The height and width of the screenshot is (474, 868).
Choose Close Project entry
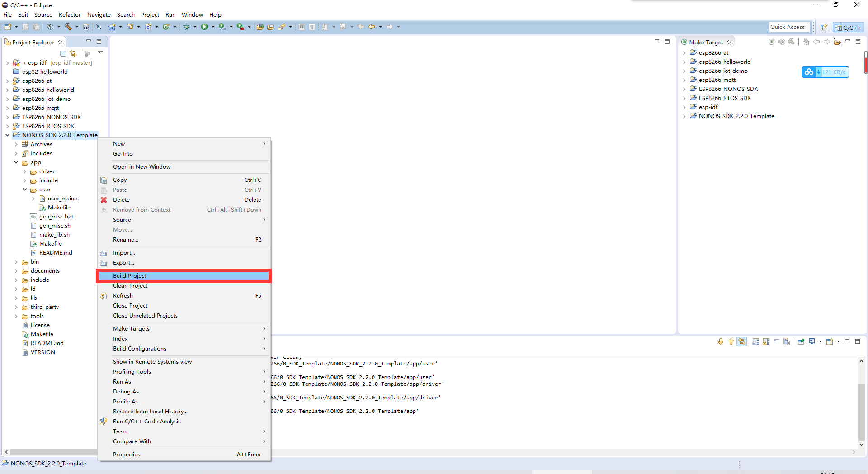tap(184, 306)
